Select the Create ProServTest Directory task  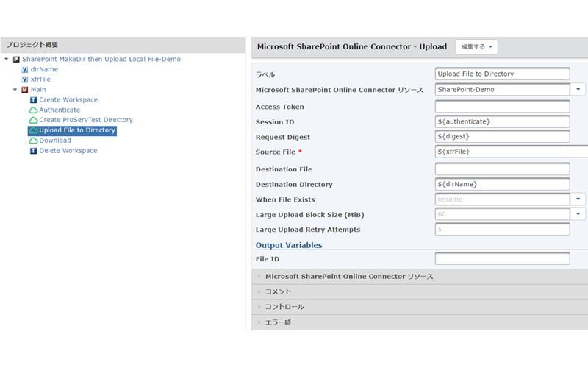click(x=86, y=120)
